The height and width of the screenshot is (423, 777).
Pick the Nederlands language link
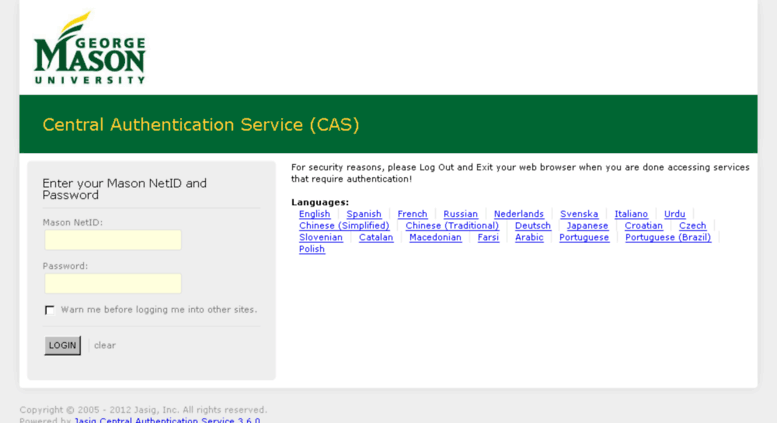pyautogui.click(x=519, y=214)
